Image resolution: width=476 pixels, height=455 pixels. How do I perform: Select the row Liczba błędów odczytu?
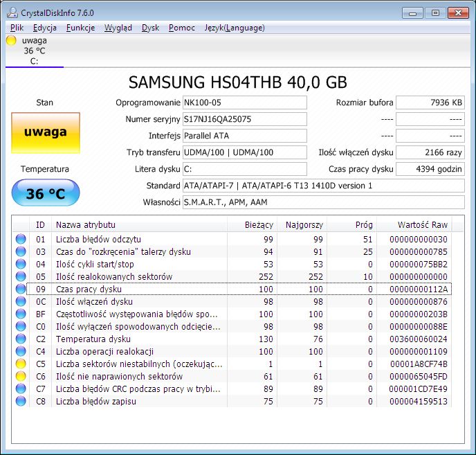tap(232, 239)
